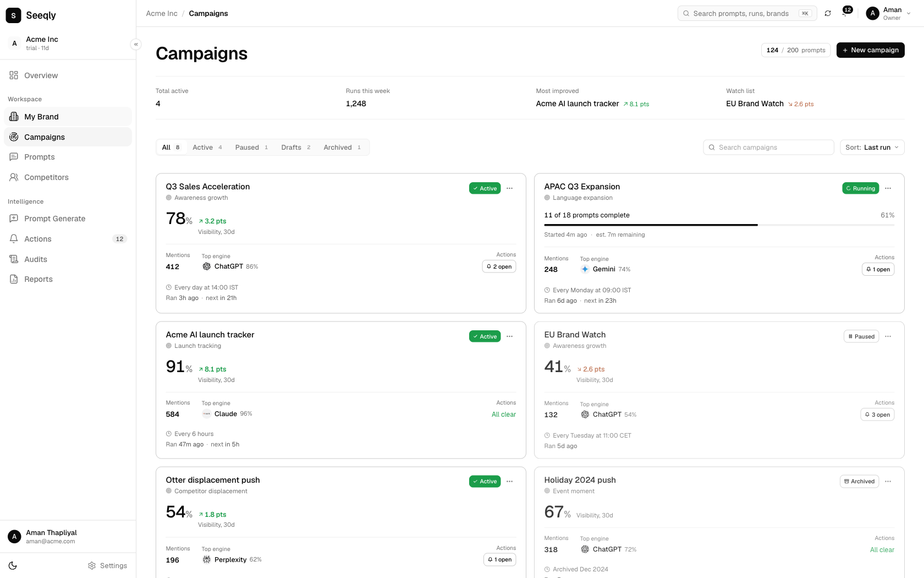Click the 124 / 200 prompts counter
924x578 pixels.
point(796,50)
